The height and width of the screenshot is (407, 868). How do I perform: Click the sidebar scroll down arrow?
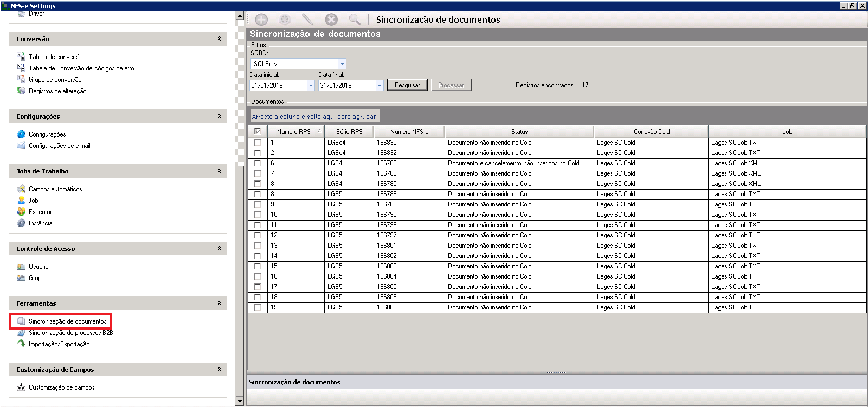(x=240, y=402)
